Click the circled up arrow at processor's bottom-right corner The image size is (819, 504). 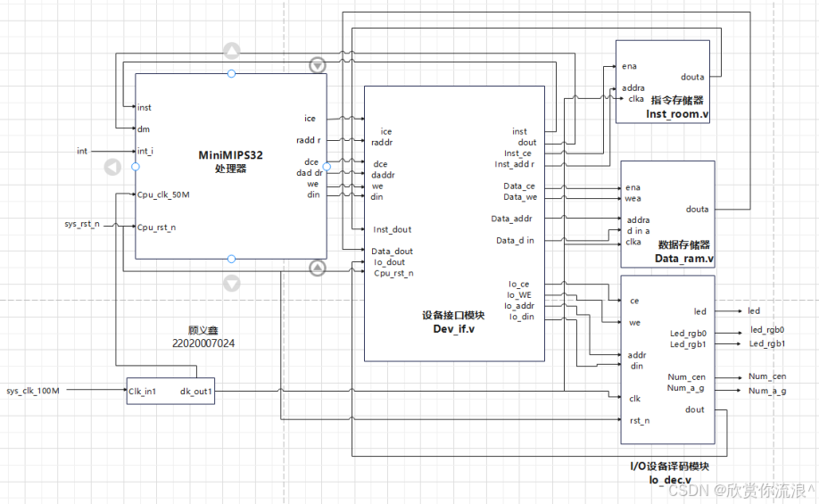click(x=318, y=268)
